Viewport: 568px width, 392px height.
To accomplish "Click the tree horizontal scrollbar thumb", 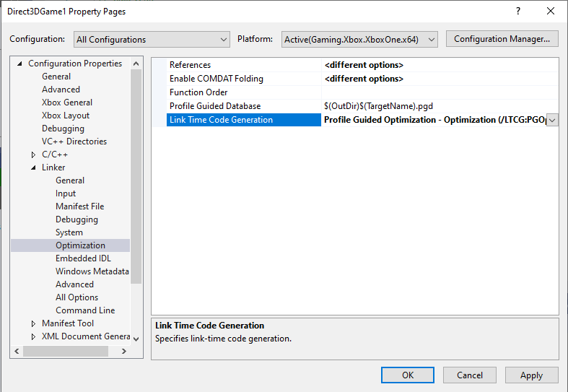I will (x=66, y=351).
